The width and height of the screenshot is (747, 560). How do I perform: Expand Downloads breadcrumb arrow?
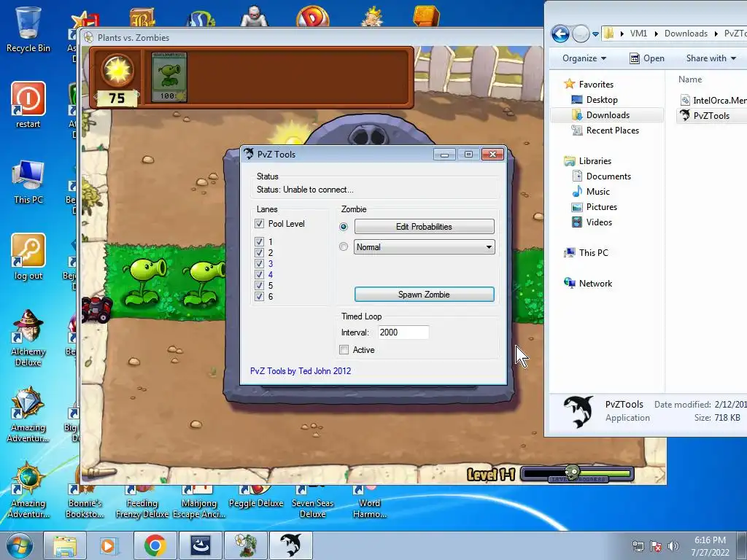click(716, 34)
